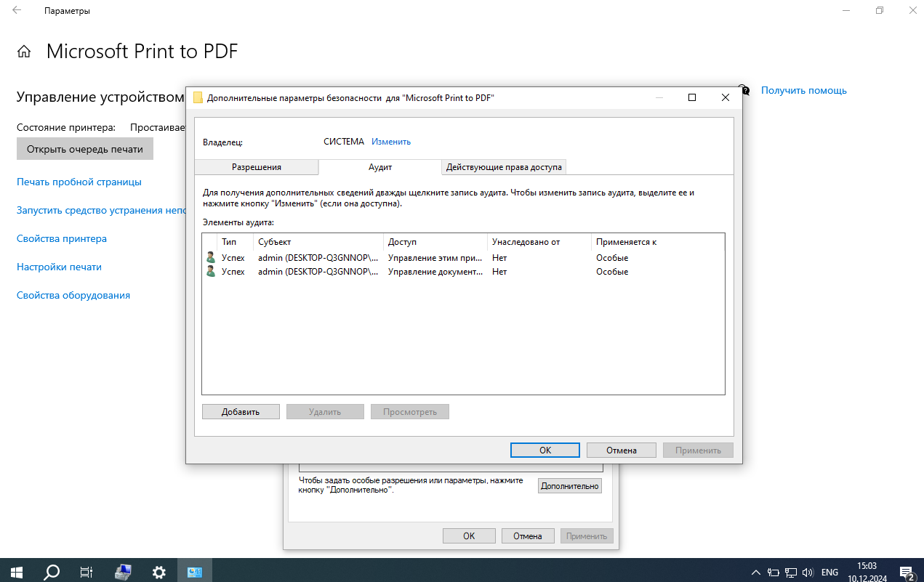Confirm with OK in security dialog
This screenshot has height=582, width=924.
pyautogui.click(x=545, y=450)
